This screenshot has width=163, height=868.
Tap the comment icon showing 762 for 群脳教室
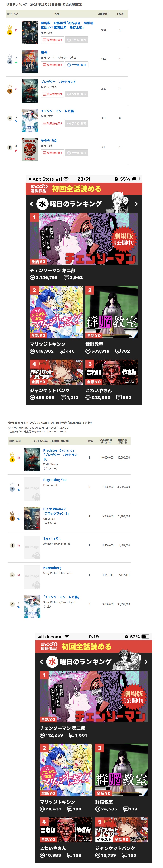[118, 351]
